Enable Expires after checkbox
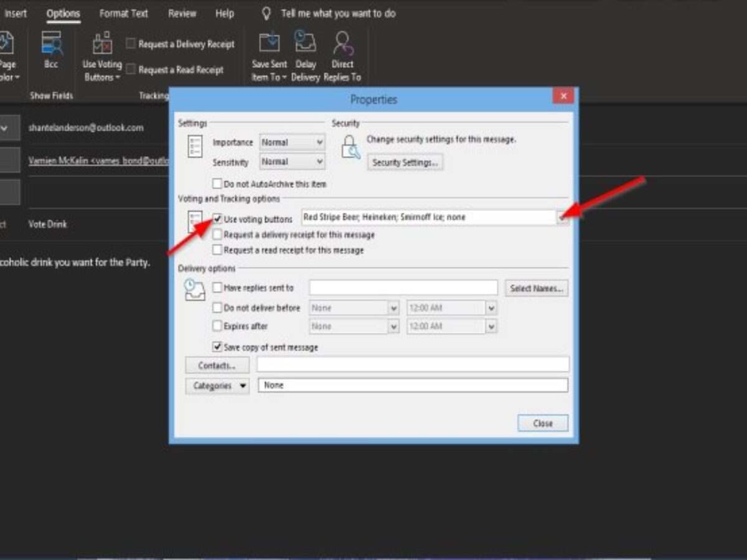 (217, 326)
